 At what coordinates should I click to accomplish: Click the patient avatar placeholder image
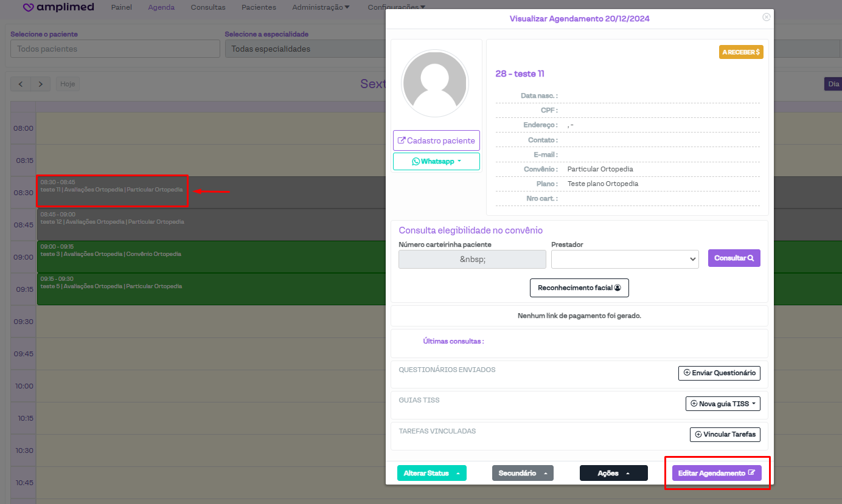coord(434,83)
